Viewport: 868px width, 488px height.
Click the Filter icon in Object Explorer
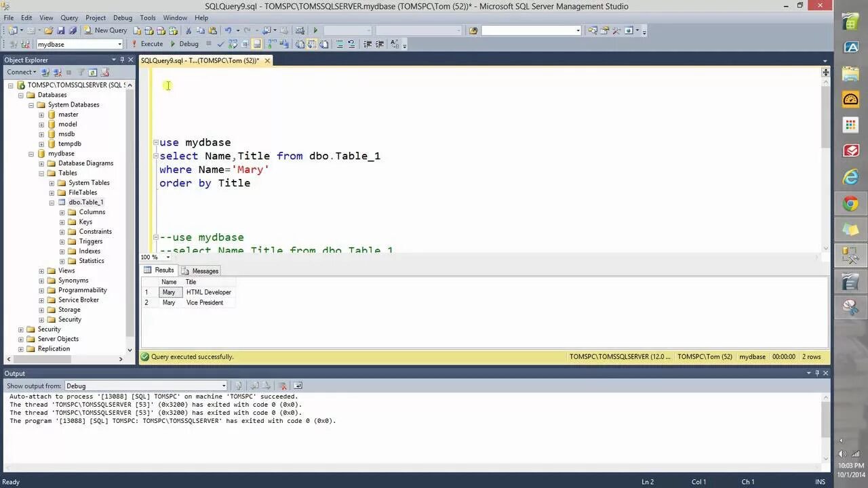81,72
